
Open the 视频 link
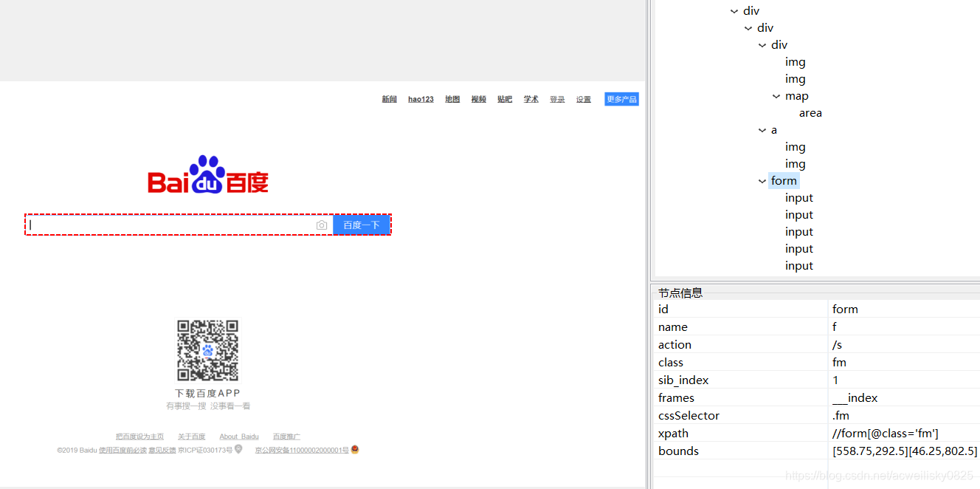pos(479,99)
